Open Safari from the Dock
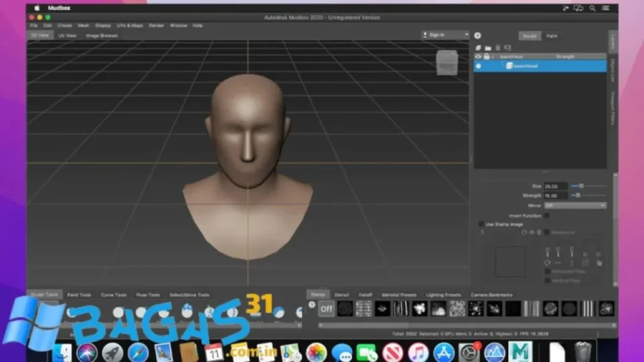Image resolution: width=644 pixels, height=362 pixels. [138, 352]
